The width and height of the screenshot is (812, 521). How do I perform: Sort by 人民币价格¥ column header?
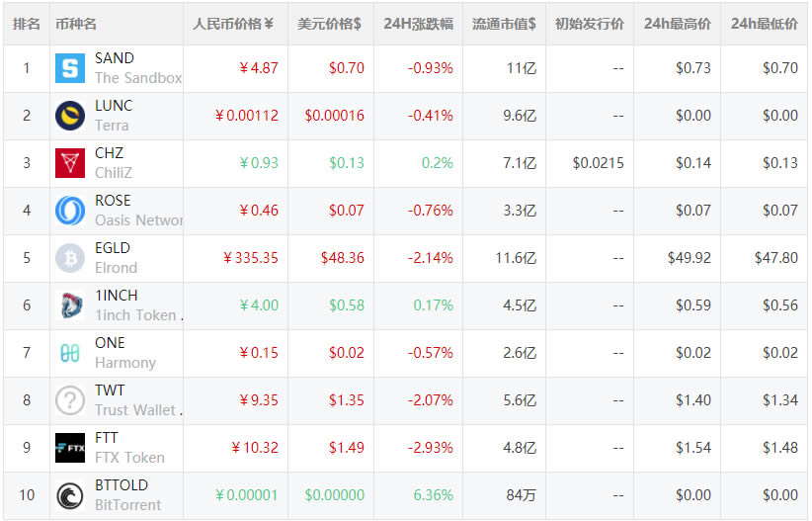233,24
